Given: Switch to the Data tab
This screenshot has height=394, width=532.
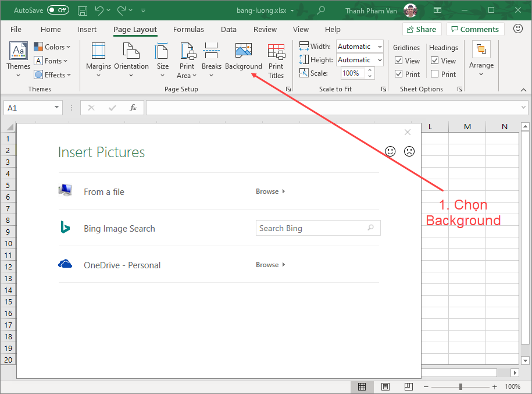Looking at the screenshot, I should (x=228, y=30).
